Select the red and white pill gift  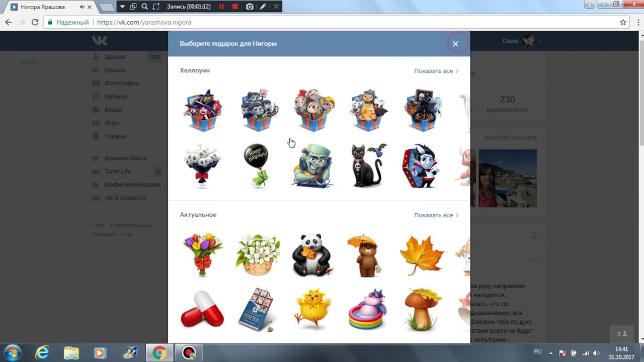pos(202,309)
